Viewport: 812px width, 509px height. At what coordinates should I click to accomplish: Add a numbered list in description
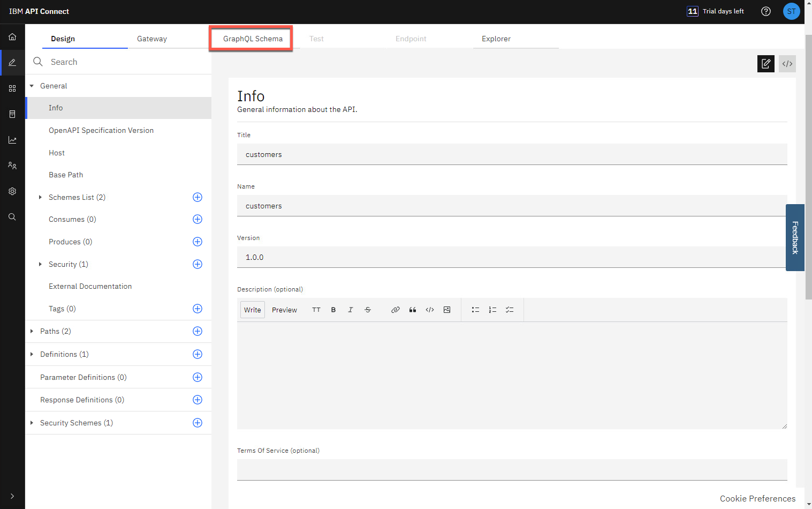click(492, 310)
